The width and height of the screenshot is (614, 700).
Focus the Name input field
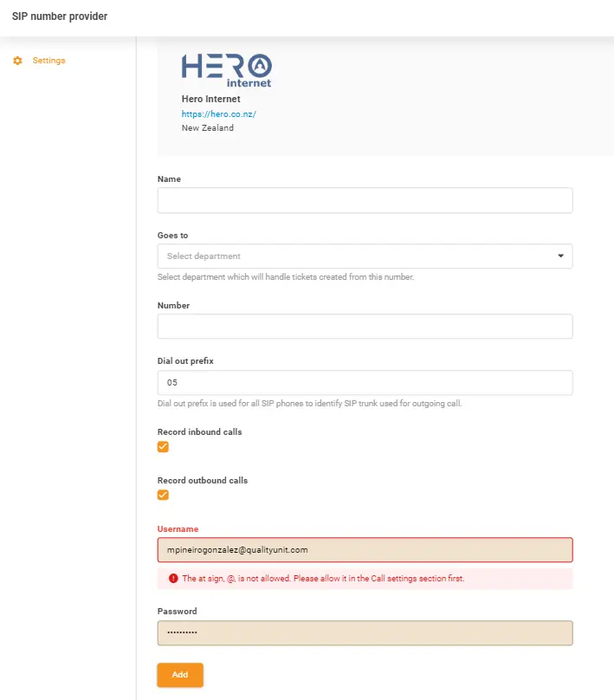pos(364,200)
